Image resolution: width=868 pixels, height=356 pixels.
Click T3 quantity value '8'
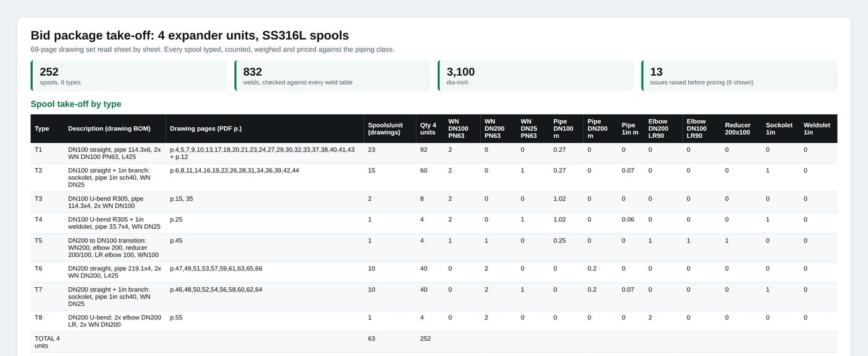pyautogui.click(x=422, y=198)
